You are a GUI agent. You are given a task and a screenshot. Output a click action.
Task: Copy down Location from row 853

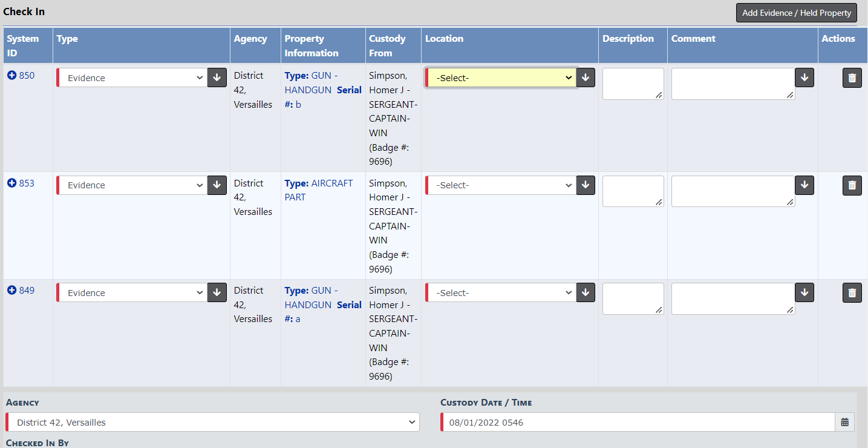tap(585, 185)
